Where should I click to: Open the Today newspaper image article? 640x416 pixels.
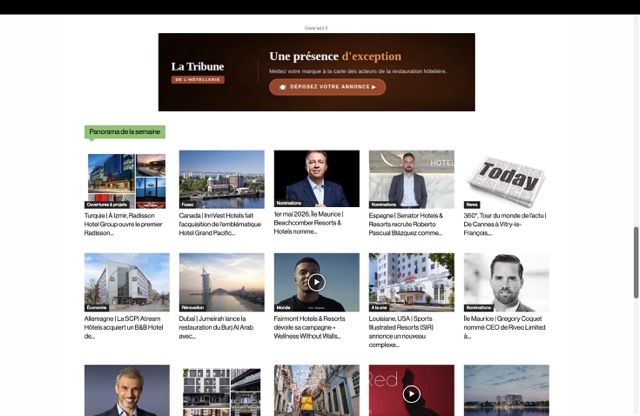(x=506, y=180)
